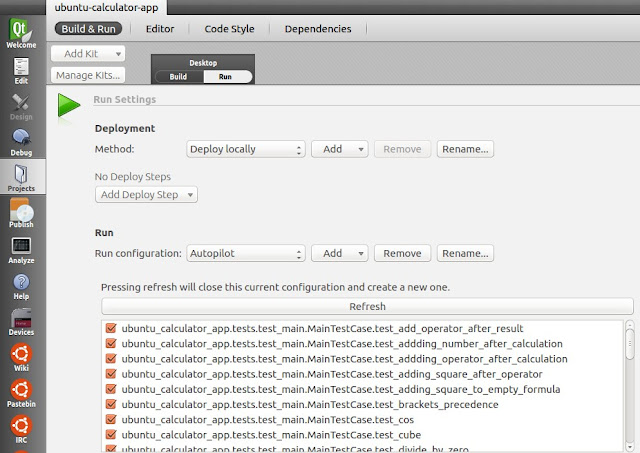Open the Analyze mode
The width and height of the screenshot is (640, 453).
pyautogui.click(x=21, y=251)
